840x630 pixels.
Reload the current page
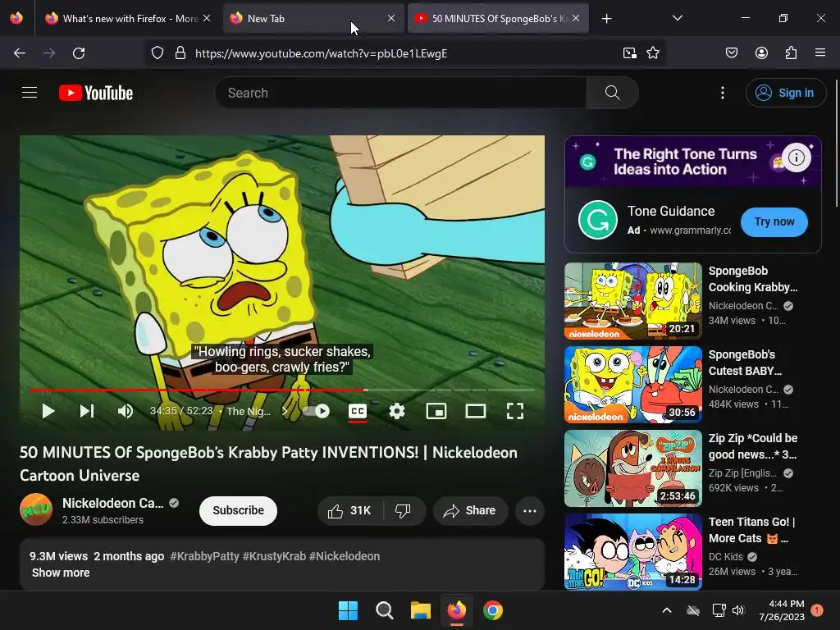pyautogui.click(x=79, y=53)
